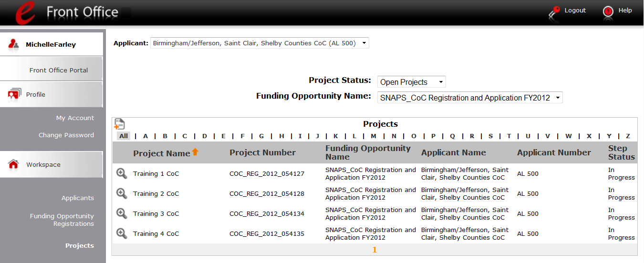The width and height of the screenshot is (644, 263).
Task: Click Training 2 CoC project name
Action: click(156, 193)
